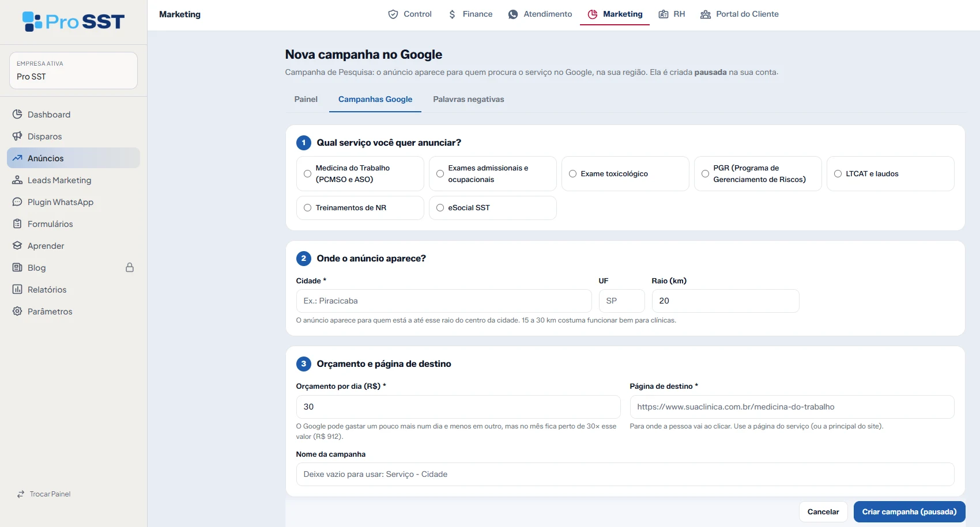Open the Marketing module in top navigation
Viewport: 980px width, 527px height.
(x=615, y=14)
